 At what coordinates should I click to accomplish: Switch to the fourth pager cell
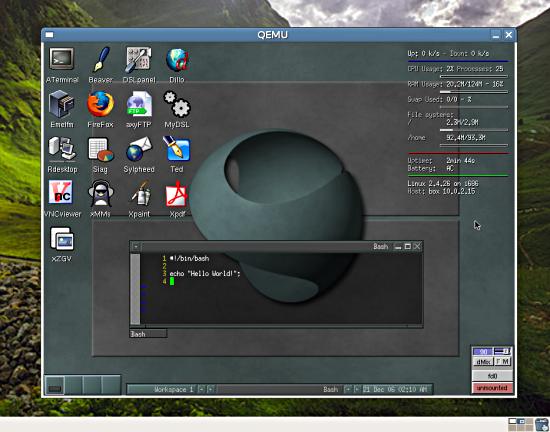pos(111,385)
